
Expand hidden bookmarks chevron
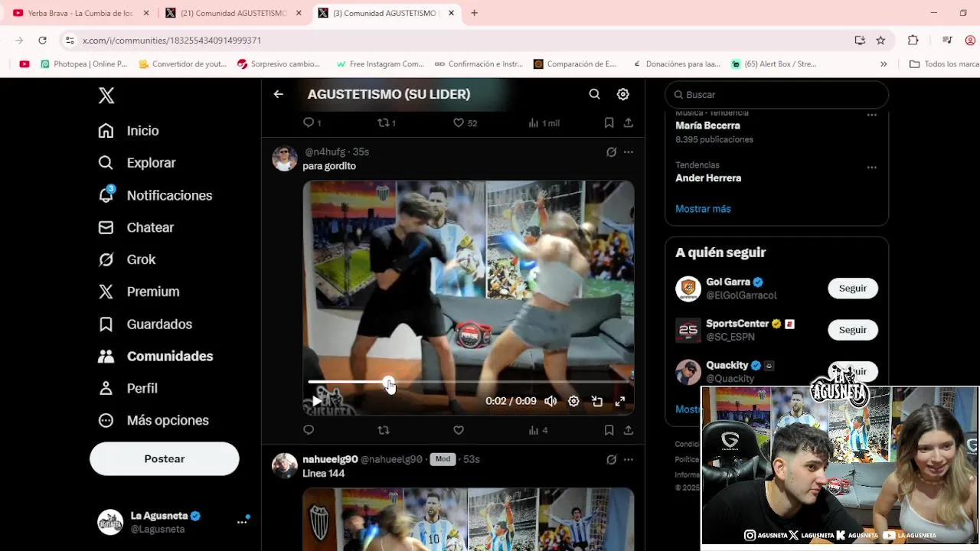click(x=884, y=64)
